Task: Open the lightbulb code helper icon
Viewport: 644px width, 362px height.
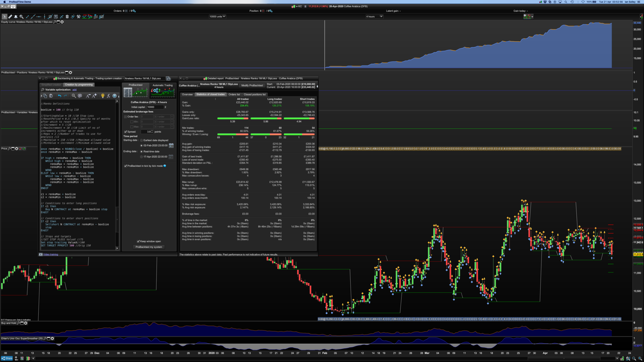Action: [x=103, y=96]
